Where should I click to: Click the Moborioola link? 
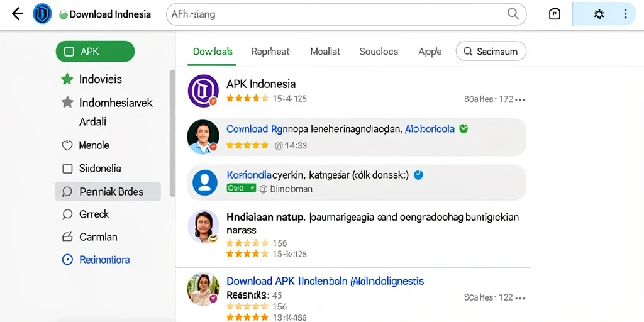coord(430,129)
